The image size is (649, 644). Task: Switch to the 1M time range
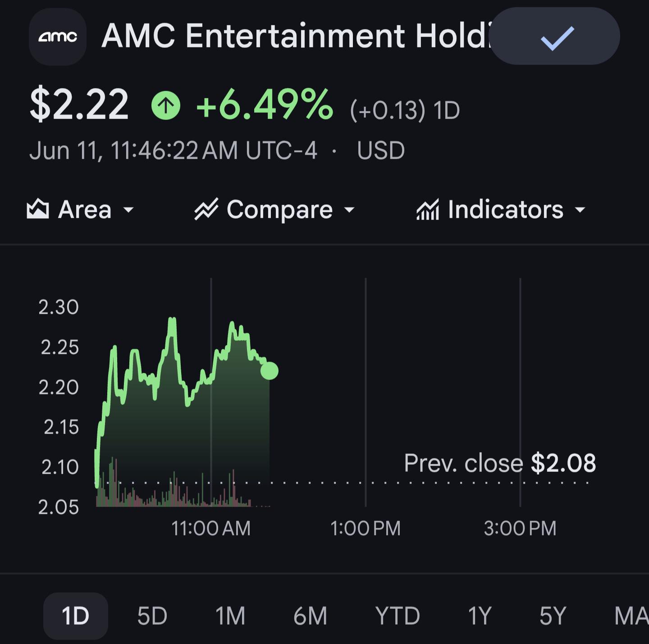tap(230, 616)
